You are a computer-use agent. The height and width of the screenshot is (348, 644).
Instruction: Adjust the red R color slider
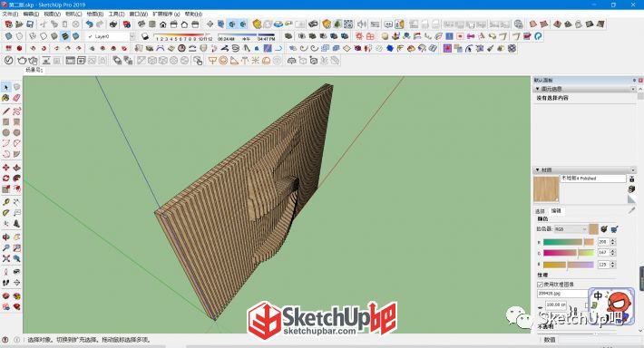[x=569, y=242]
